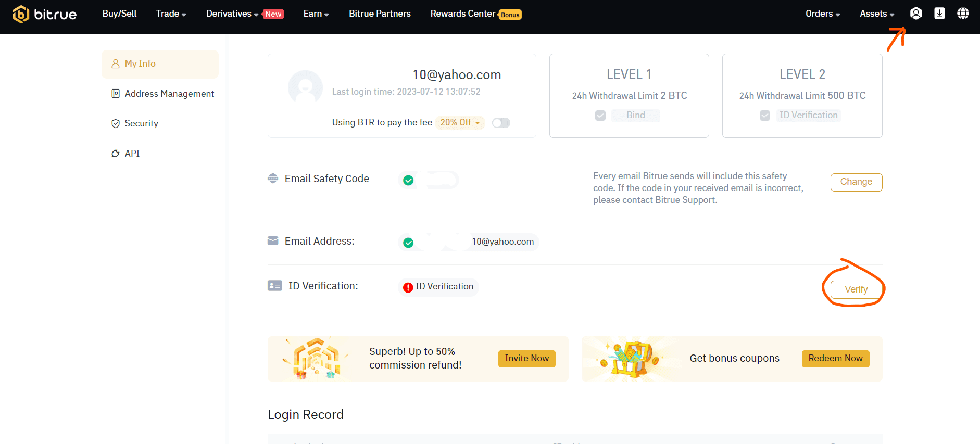
Task: Click the Security shield icon
Action: pyautogui.click(x=116, y=123)
